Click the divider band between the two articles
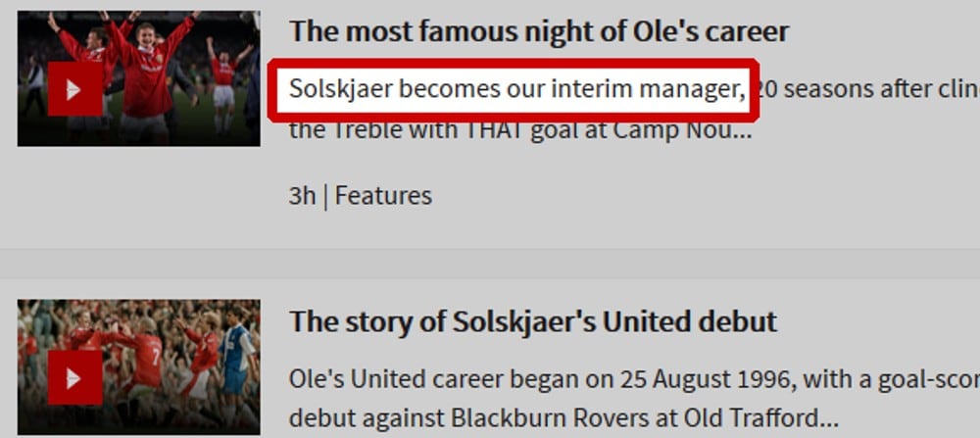The width and height of the screenshot is (980, 438). click(490, 264)
